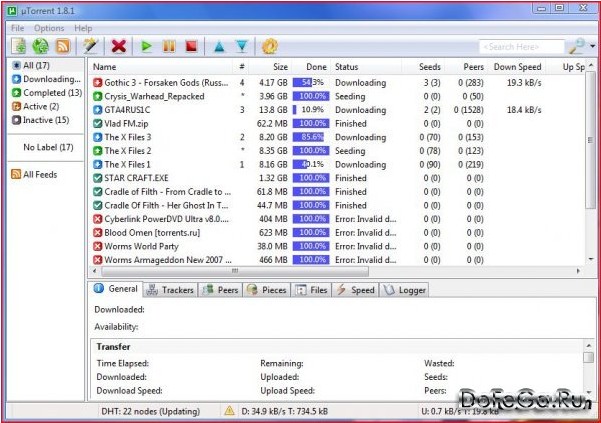Select Cradle Of Filth - Her Ghost row

click(337, 205)
